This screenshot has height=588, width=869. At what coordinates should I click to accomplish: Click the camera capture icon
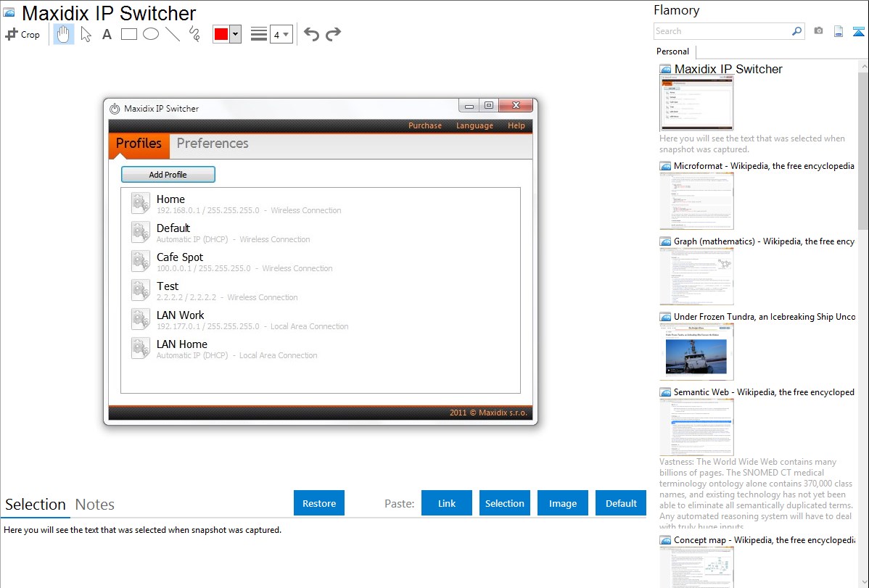pyautogui.click(x=818, y=31)
